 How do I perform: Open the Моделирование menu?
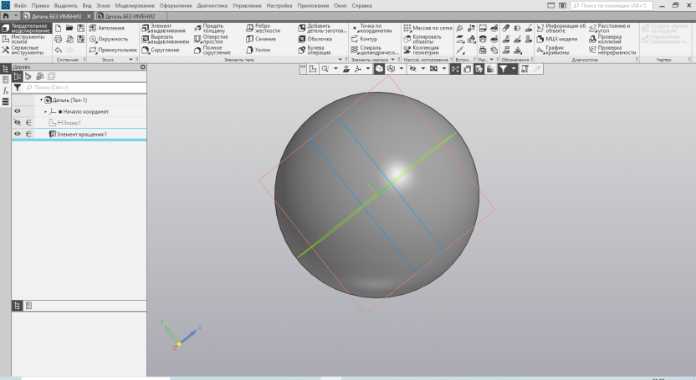coord(135,6)
